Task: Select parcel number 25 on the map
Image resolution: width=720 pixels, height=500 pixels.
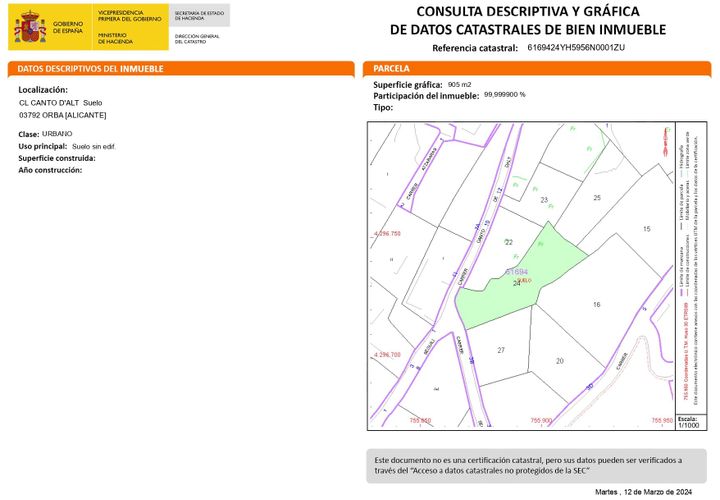Action: (x=597, y=197)
